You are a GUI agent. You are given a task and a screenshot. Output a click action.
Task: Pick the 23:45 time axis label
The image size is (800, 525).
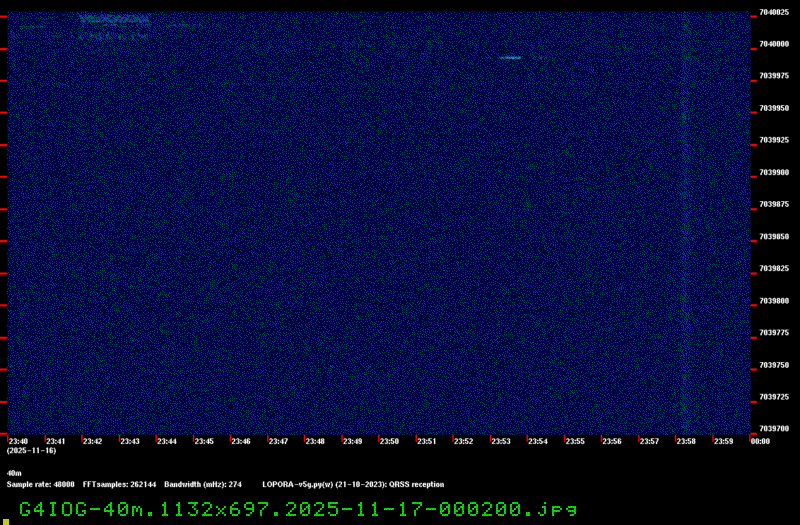204,441
